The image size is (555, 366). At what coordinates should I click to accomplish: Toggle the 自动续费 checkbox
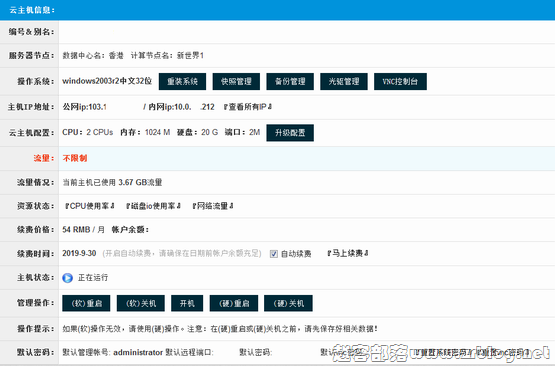pyautogui.click(x=274, y=254)
